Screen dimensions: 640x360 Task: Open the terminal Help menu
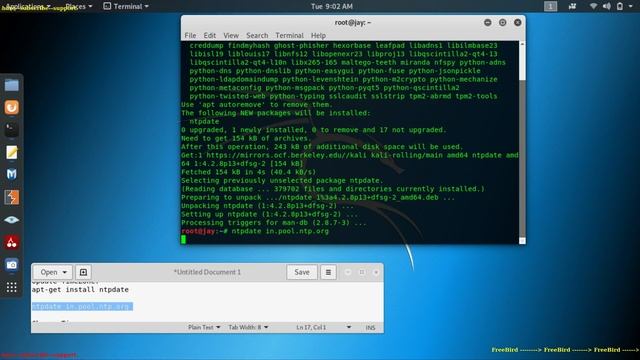[x=318, y=36]
